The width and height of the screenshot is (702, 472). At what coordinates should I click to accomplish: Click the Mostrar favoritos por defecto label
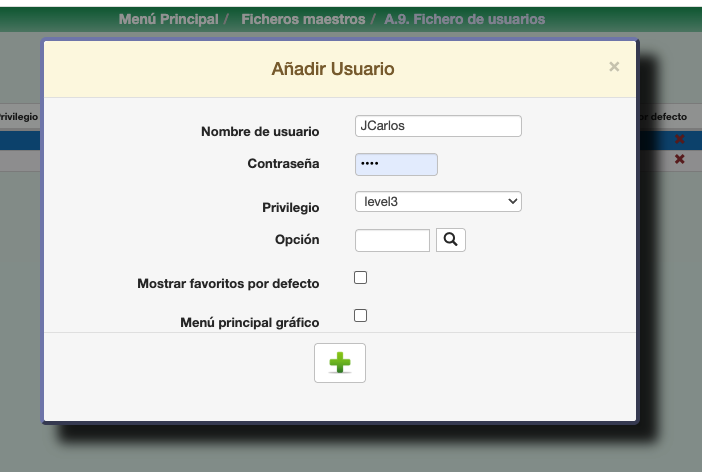coord(228,284)
